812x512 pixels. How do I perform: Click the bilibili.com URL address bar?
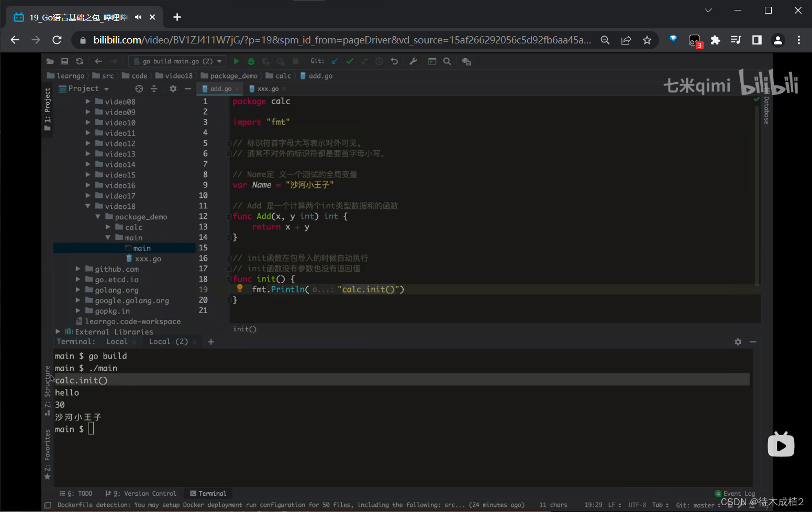(342, 40)
